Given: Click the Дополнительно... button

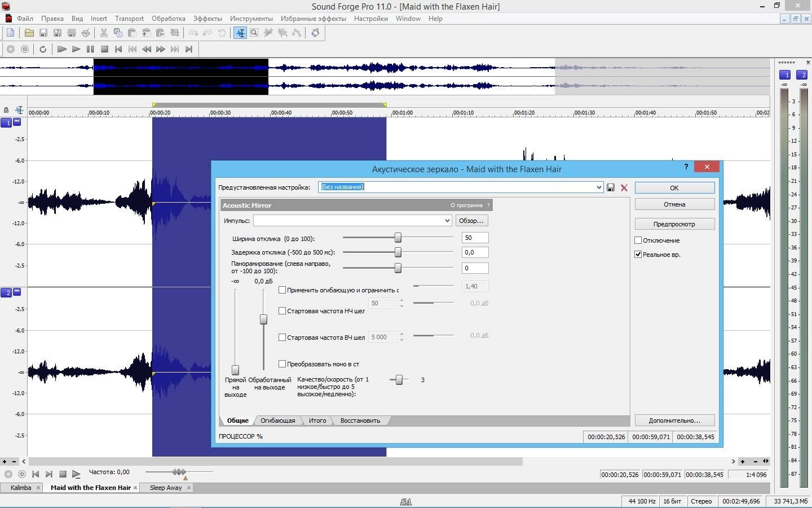Looking at the screenshot, I should 674,421.
